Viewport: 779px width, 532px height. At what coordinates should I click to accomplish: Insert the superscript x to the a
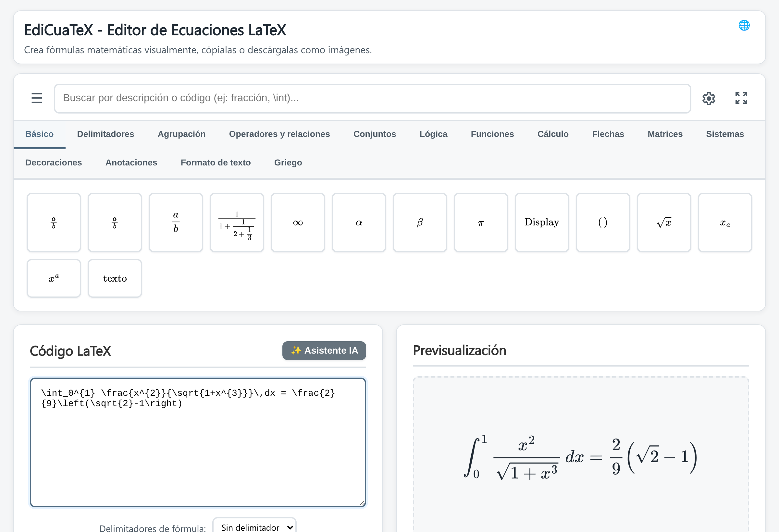point(54,278)
